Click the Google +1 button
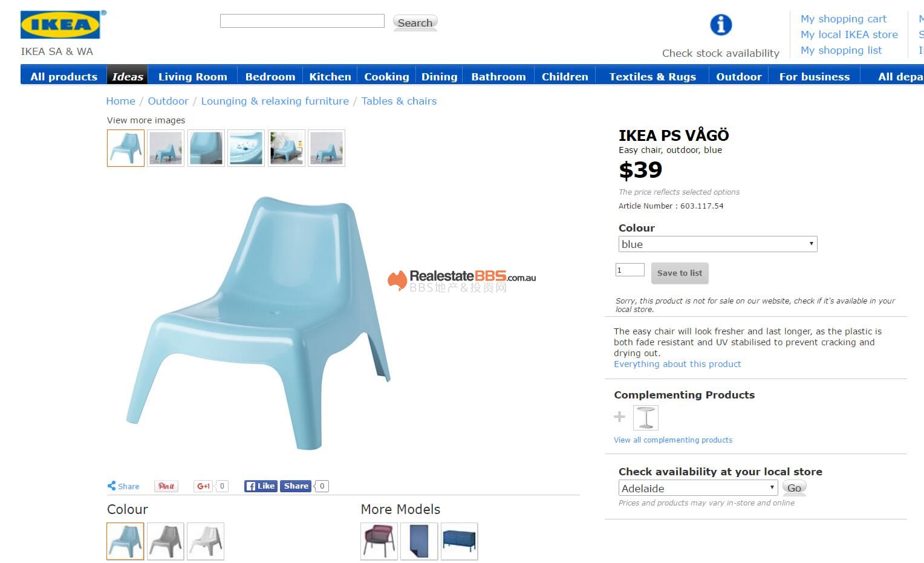 coord(204,486)
